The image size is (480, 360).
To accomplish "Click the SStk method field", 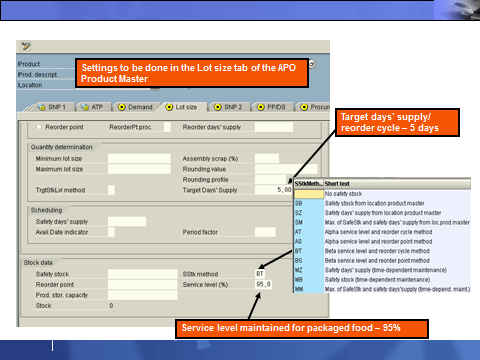I will coord(260,274).
